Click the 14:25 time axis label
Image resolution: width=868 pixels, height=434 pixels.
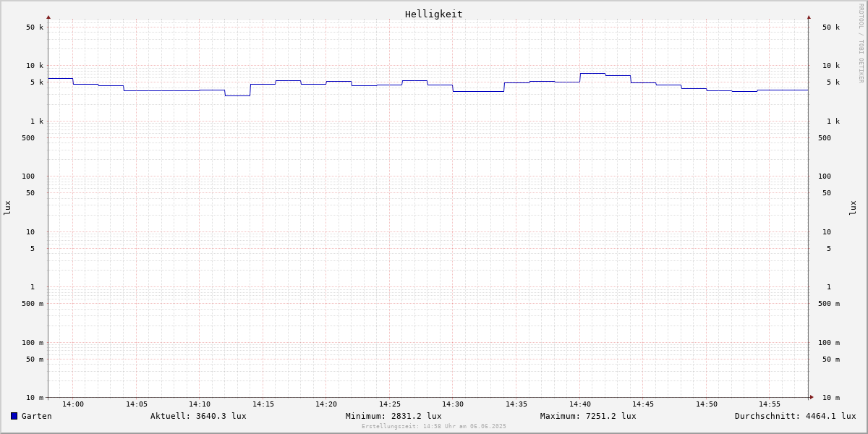click(390, 404)
